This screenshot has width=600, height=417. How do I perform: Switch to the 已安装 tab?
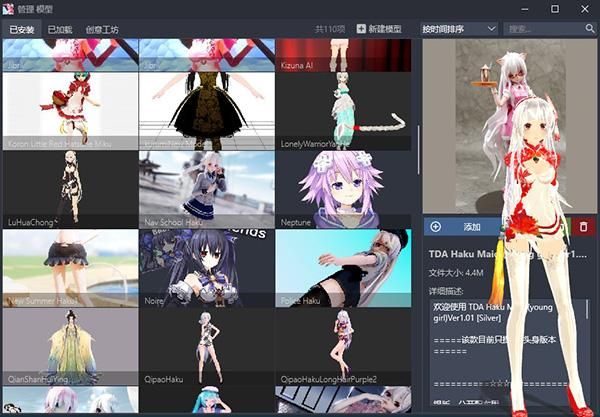point(22,29)
